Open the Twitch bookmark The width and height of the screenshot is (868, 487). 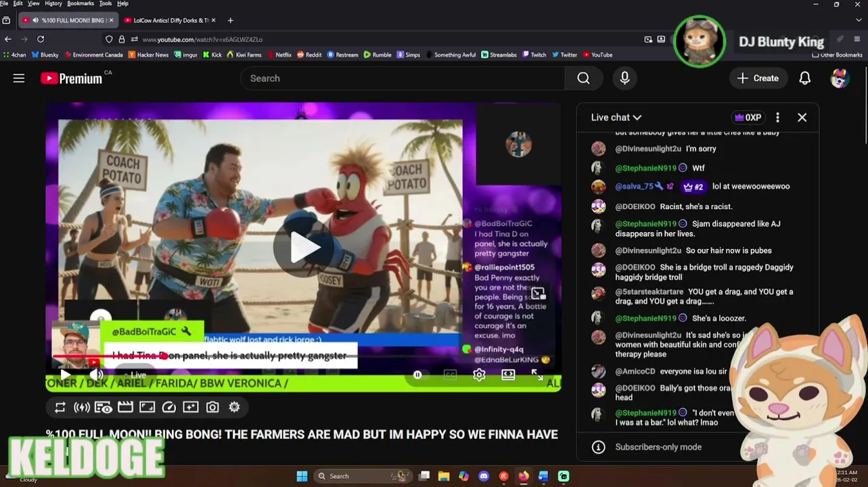click(x=534, y=55)
